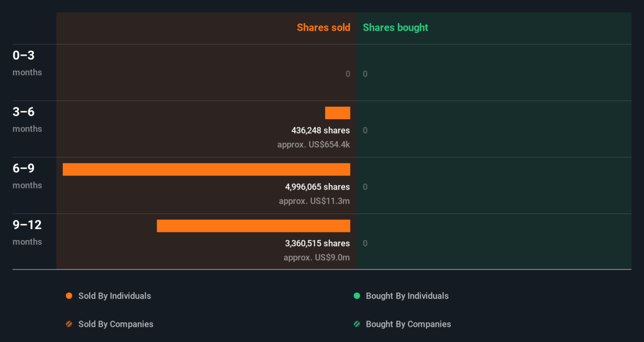Screen dimensions: 644x342
Task: Select the Bought By Companies legend label
Action: tap(408, 324)
